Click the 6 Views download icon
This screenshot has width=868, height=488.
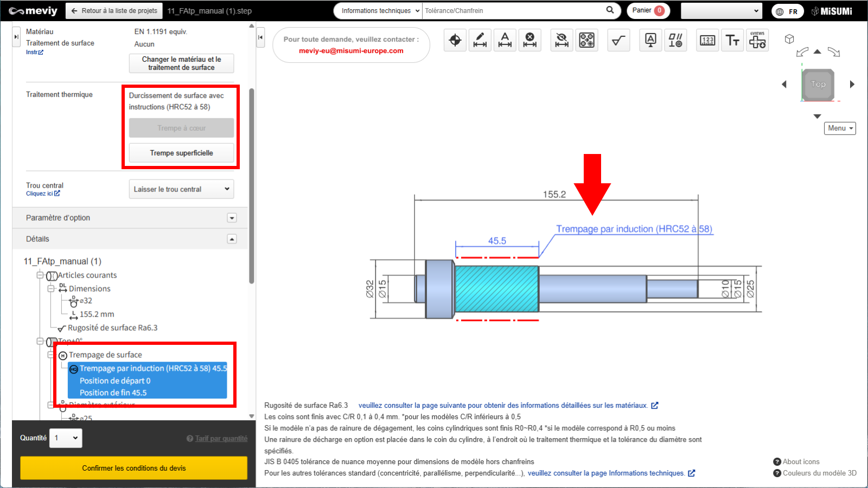(x=757, y=40)
